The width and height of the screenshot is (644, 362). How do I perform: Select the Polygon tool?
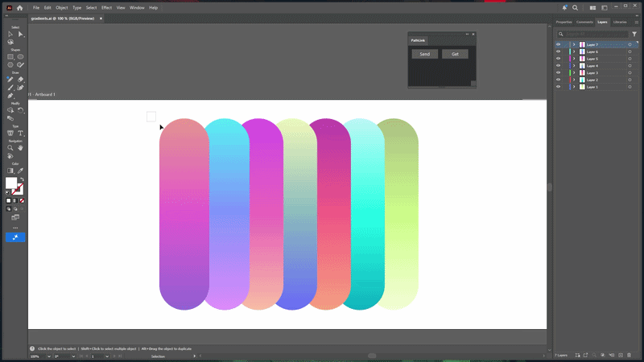(10, 65)
